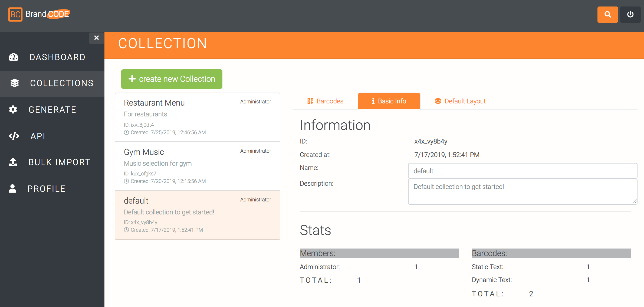
Task: Click the Collections layers icon
Action: 15,83
